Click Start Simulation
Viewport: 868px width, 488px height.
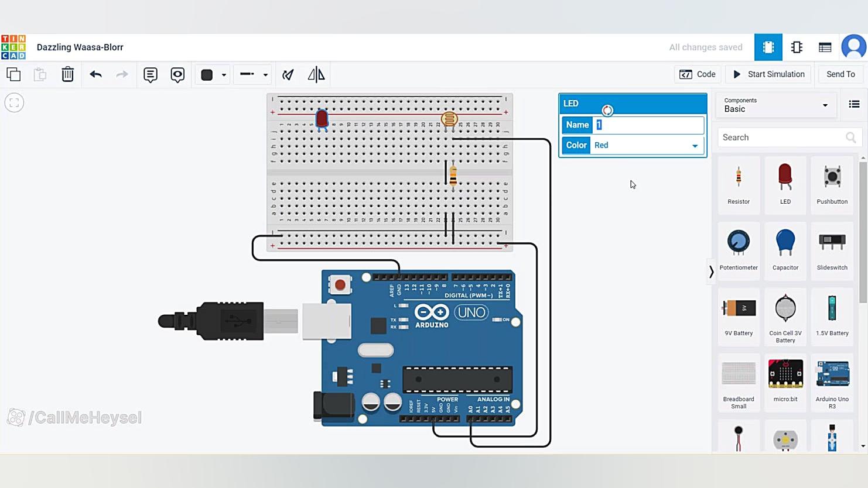click(768, 74)
